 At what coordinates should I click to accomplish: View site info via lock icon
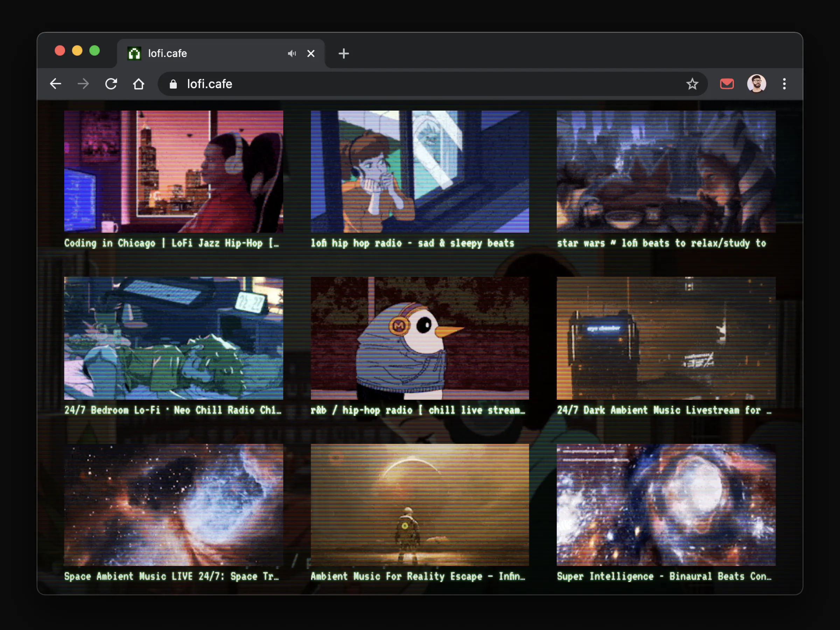(x=173, y=84)
